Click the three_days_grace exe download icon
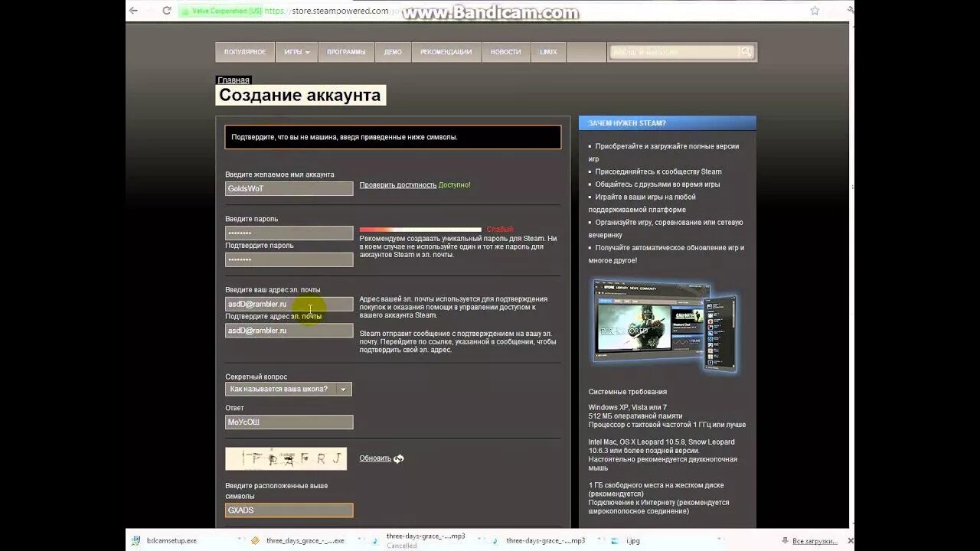 pyautogui.click(x=256, y=540)
